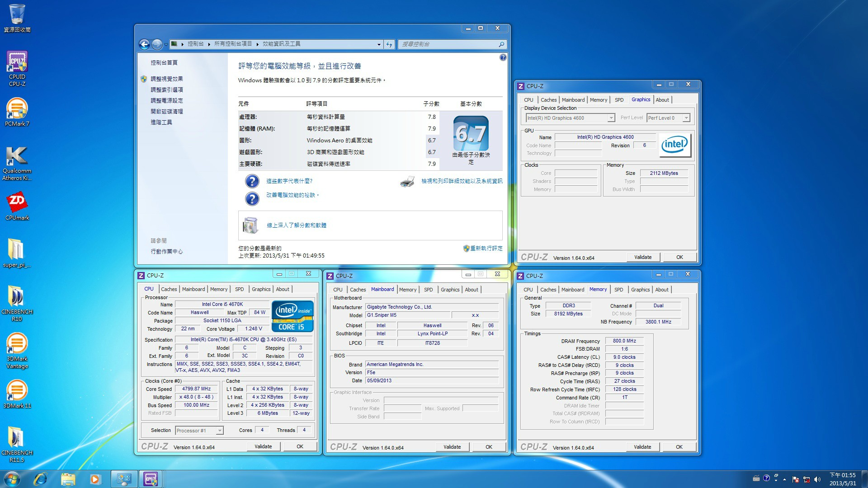Switch to SPD tab in the Mainboard window
Screen dimensions: 868x488
pyautogui.click(x=429, y=290)
